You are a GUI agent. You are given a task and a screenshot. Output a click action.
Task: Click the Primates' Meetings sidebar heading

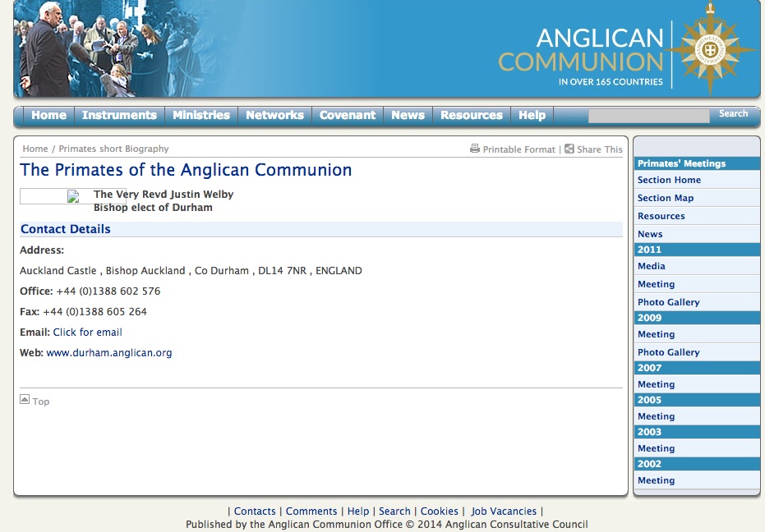pyautogui.click(x=697, y=163)
